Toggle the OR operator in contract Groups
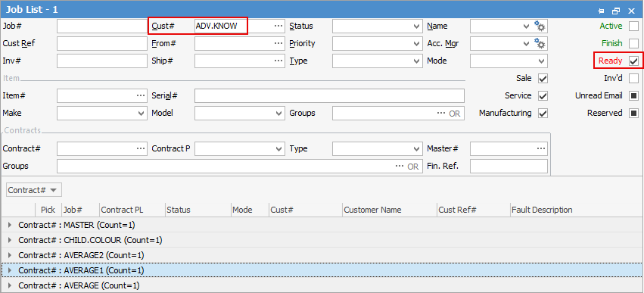 [412, 167]
